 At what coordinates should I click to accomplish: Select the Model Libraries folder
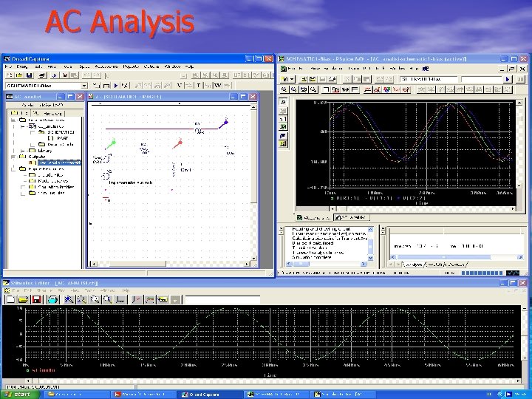tap(49, 181)
